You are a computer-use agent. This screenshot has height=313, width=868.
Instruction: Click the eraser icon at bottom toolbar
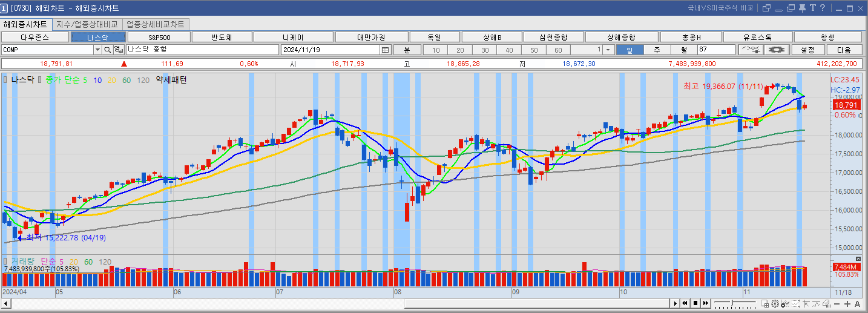827,303
